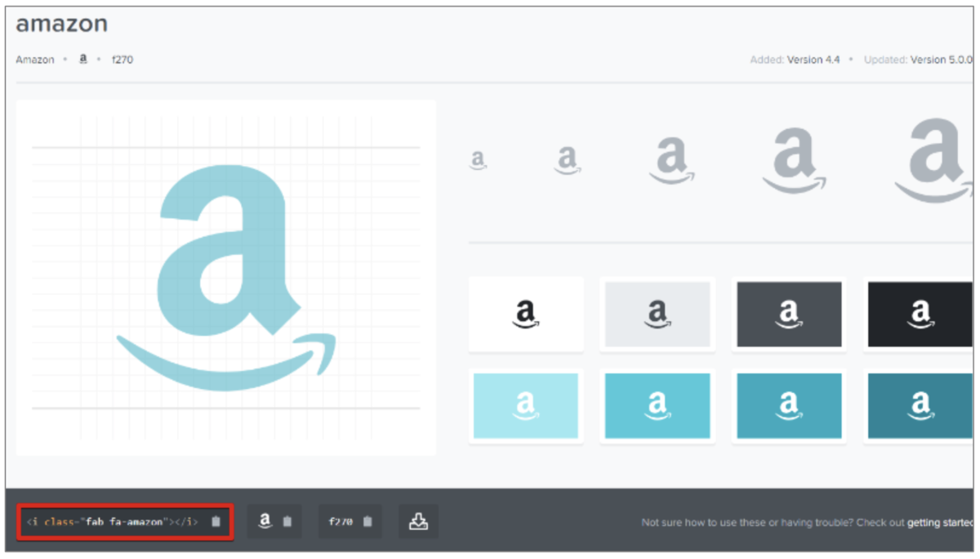
Task: Click the f270 code in the header row
Action: pos(122,60)
